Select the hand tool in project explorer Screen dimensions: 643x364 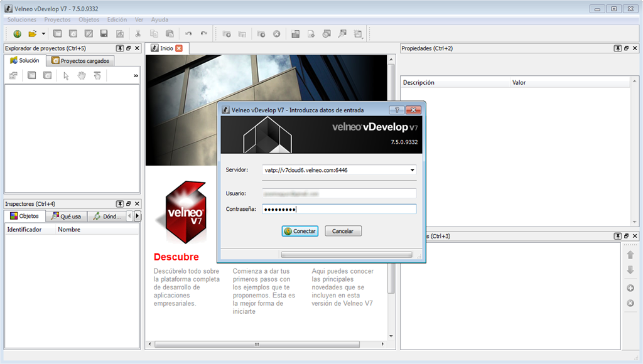82,75
